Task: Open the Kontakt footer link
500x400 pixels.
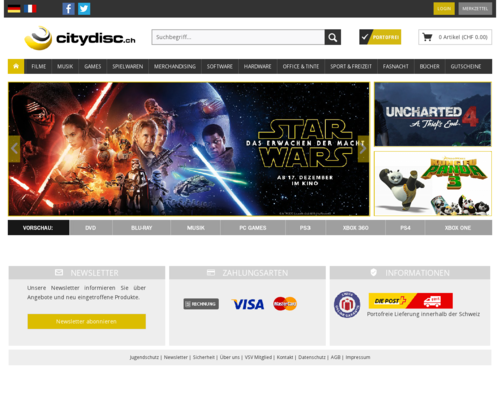Action: point(285,357)
